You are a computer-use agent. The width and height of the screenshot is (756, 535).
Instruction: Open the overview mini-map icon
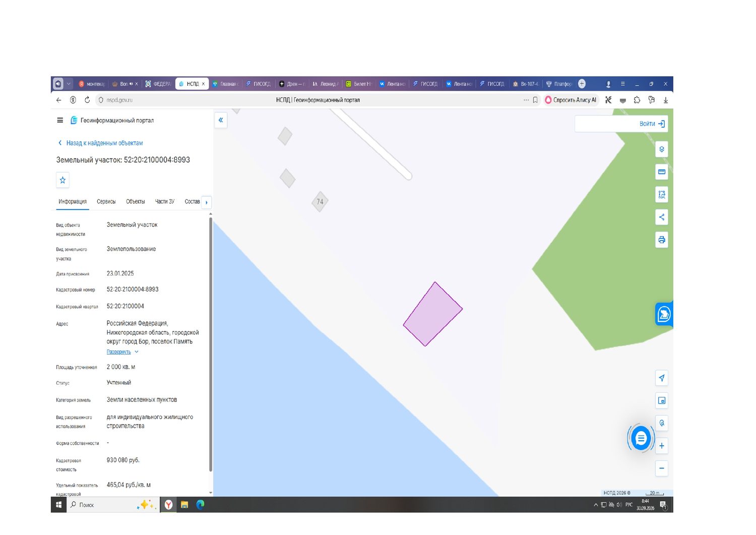click(x=662, y=400)
